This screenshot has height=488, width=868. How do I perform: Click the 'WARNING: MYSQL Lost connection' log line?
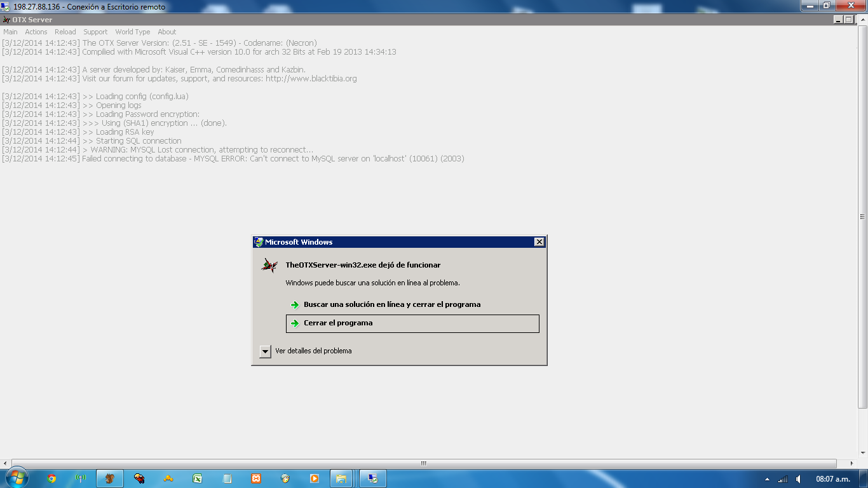tap(158, 150)
